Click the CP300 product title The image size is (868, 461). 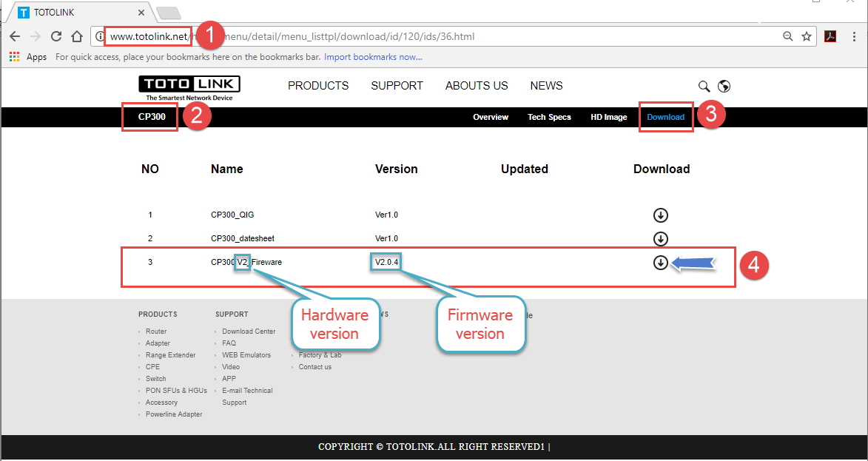pyautogui.click(x=152, y=117)
